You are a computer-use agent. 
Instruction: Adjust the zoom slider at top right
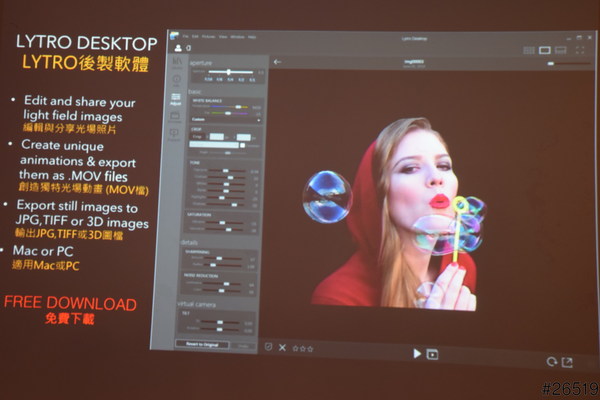point(569,64)
